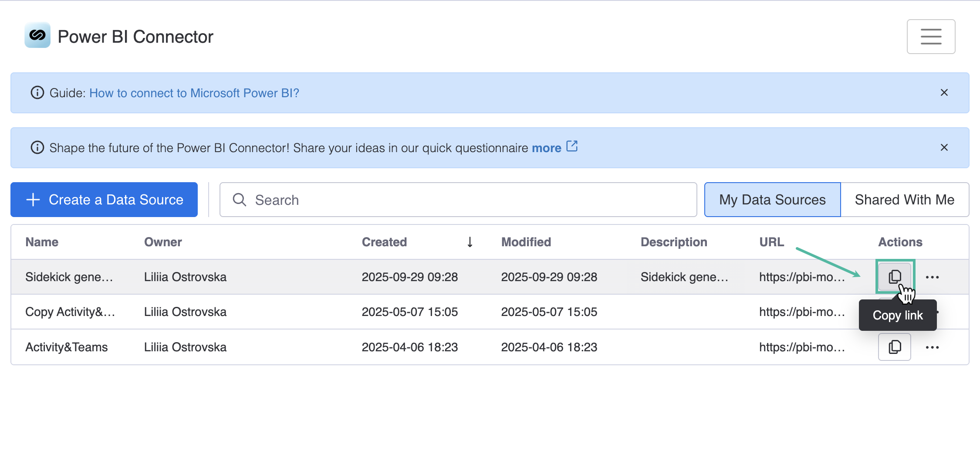Open the questionnaire 'more' link
980x462 pixels.
coord(546,148)
